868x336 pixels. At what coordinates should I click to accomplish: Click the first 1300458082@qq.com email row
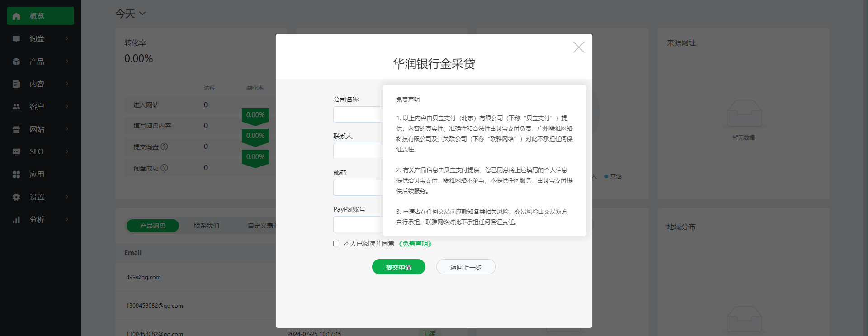point(195,306)
